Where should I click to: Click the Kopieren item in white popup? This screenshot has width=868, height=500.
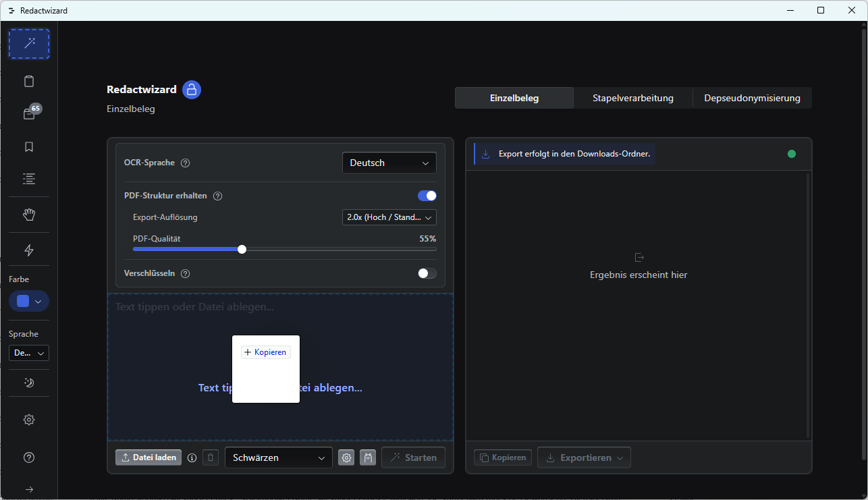tap(266, 352)
